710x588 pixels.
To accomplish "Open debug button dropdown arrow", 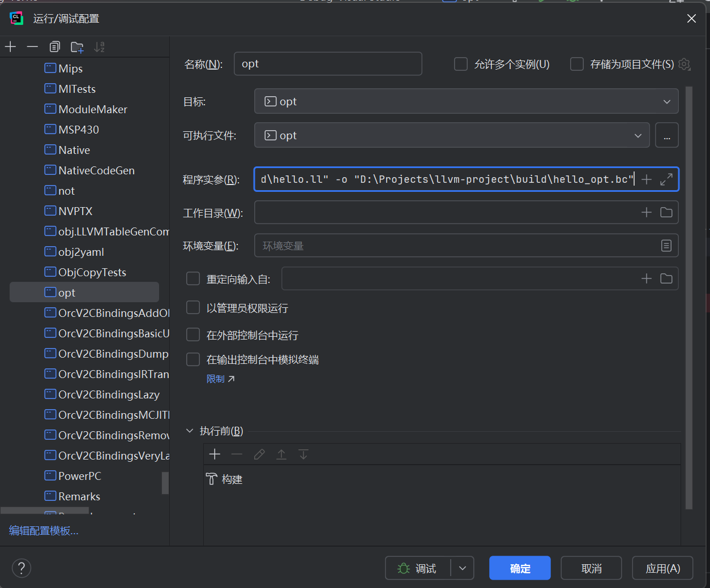I will (463, 568).
